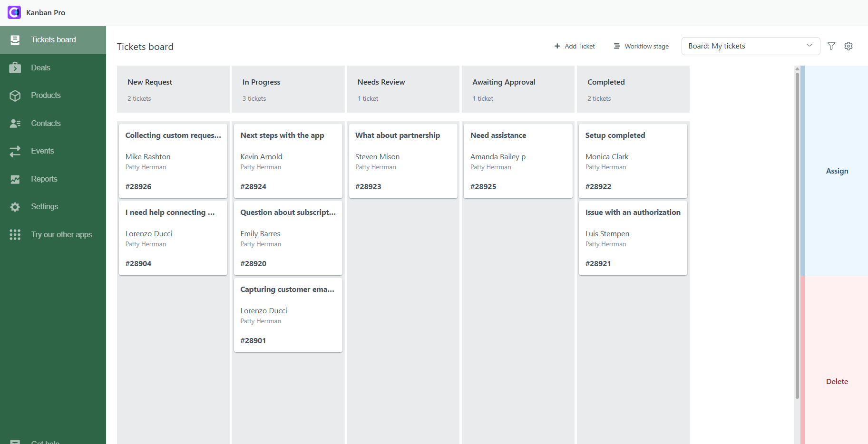The width and height of the screenshot is (868, 444).
Task: Open the Reports section
Action: [43, 179]
